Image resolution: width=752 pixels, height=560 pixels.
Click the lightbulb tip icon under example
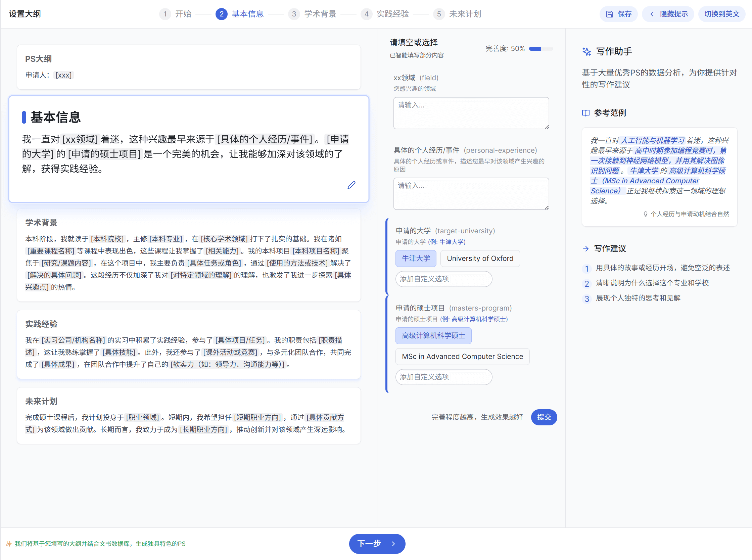[645, 214]
